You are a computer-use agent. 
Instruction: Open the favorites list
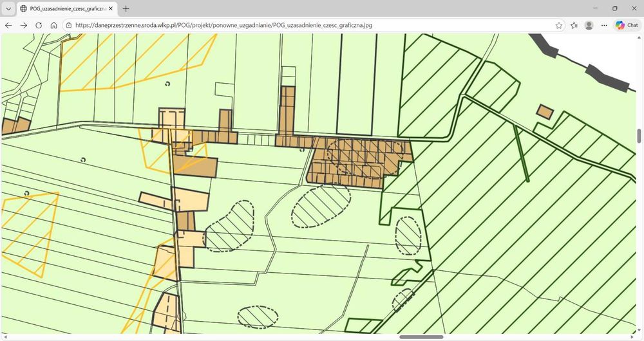574,26
